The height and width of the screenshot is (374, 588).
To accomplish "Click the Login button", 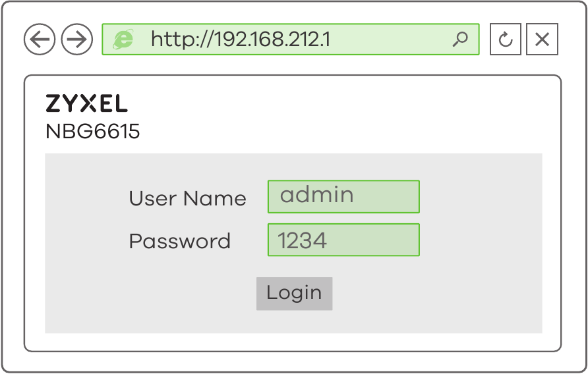I will pyautogui.click(x=295, y=294).
